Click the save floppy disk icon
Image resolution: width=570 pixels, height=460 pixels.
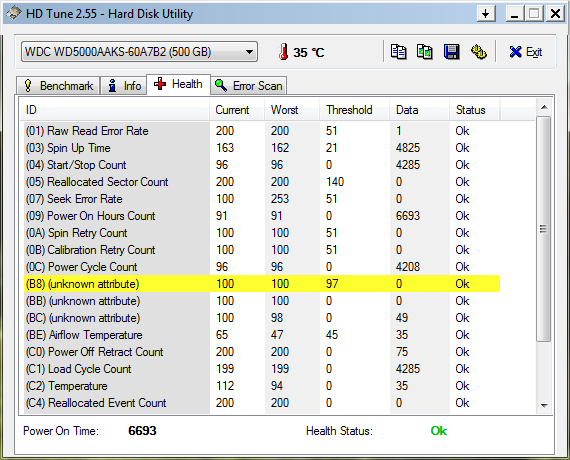click(x=451, y=52)
